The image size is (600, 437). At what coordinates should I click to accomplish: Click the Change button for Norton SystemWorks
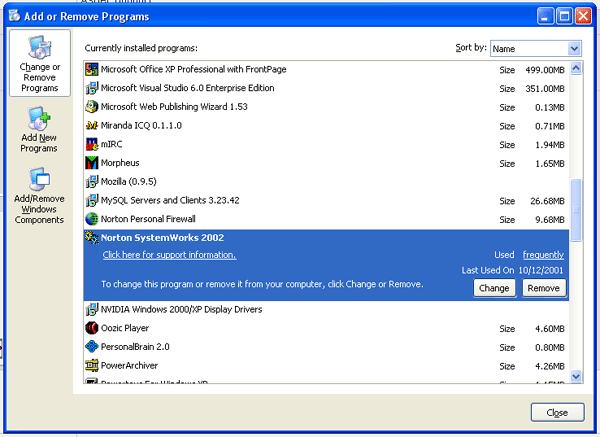494,288
